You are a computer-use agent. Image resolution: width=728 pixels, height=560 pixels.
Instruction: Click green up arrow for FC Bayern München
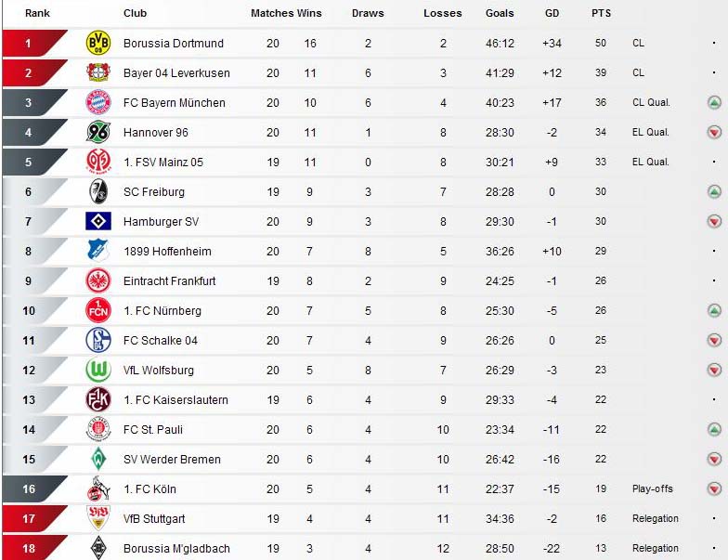click(x=714, y=102)
